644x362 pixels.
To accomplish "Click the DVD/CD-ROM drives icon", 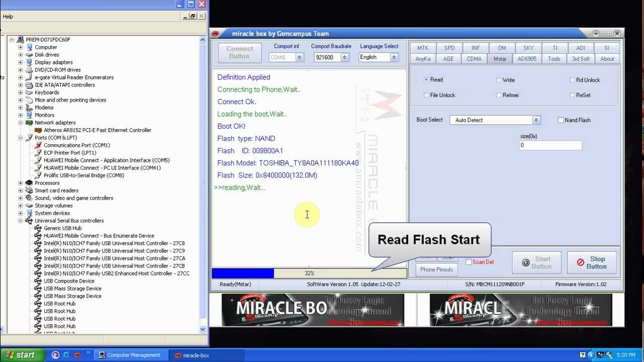I will (29, 70).
